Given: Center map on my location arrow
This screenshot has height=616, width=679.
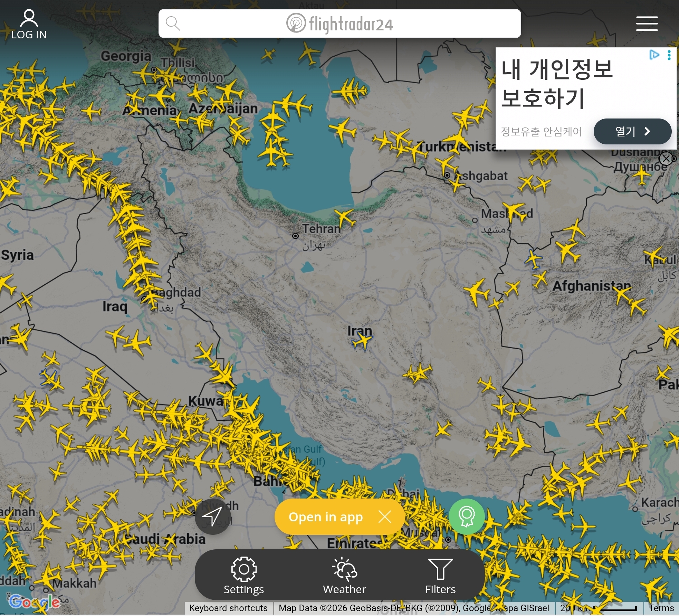Looking at the screenshot, I should pyautogui.click(x=213, y=517).
